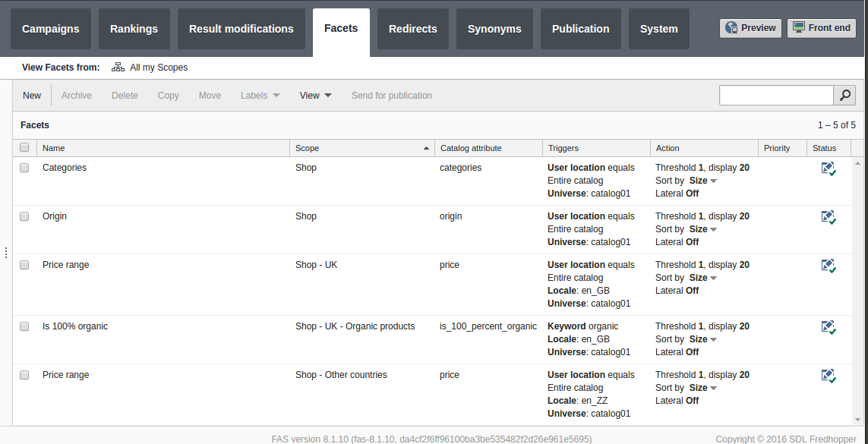Screen dimensions: 868x444
Task: Check the Origin facet checkbox
Action: click(24, 216)
